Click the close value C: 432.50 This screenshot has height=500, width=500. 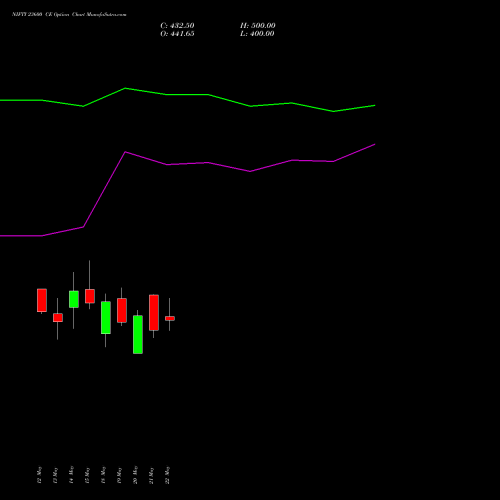pos(177,26)
